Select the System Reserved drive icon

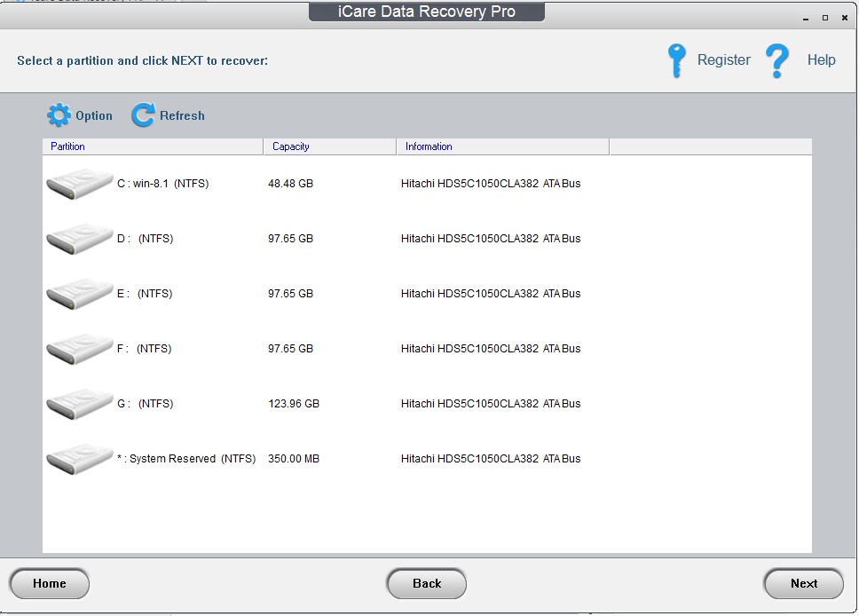tap(80, 458)
